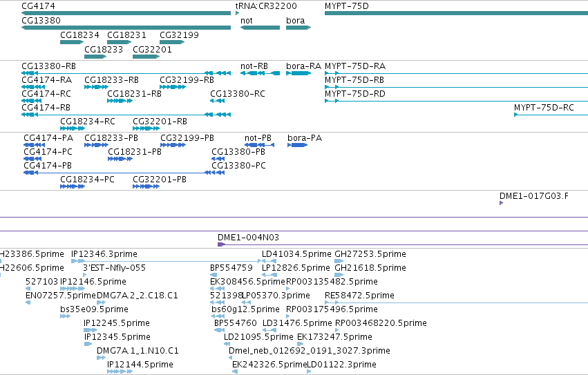
Task: Select EST LP12826.5prime
Action: click(269, 274)
